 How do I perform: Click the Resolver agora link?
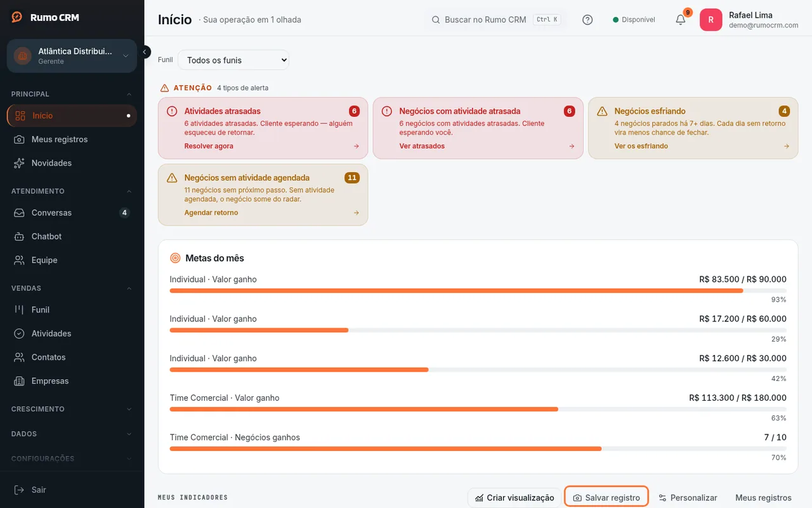coord(209,146)
